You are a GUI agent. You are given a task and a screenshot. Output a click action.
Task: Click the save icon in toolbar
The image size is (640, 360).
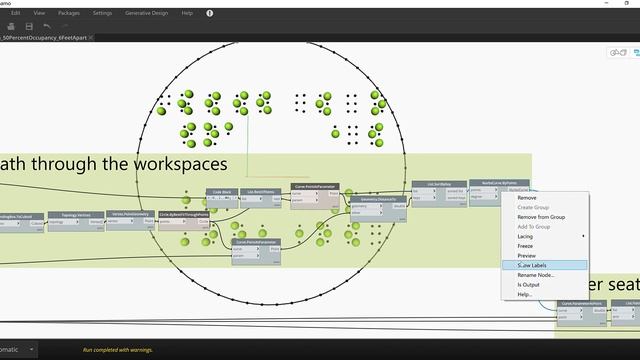29,27
